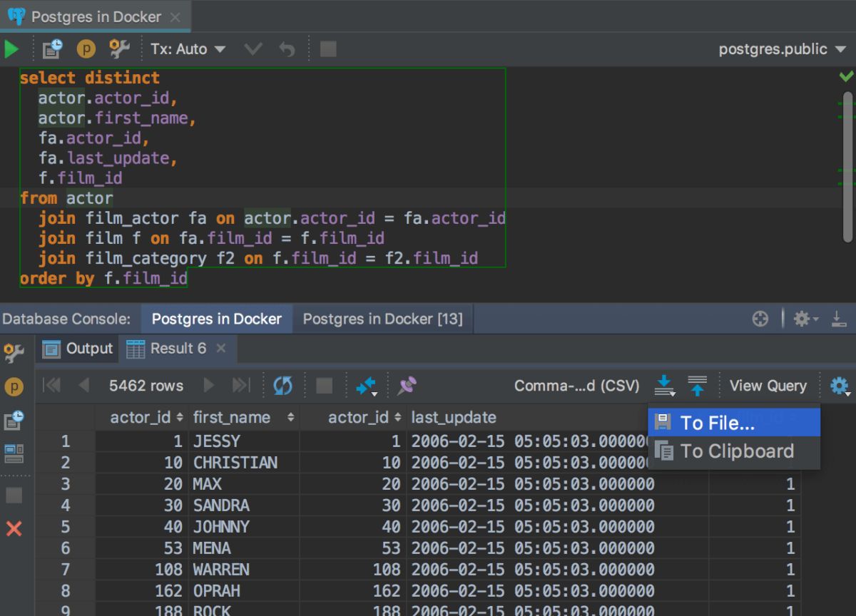
Task: Click the editor's vertical scrollbar
Action: (847, 167)
